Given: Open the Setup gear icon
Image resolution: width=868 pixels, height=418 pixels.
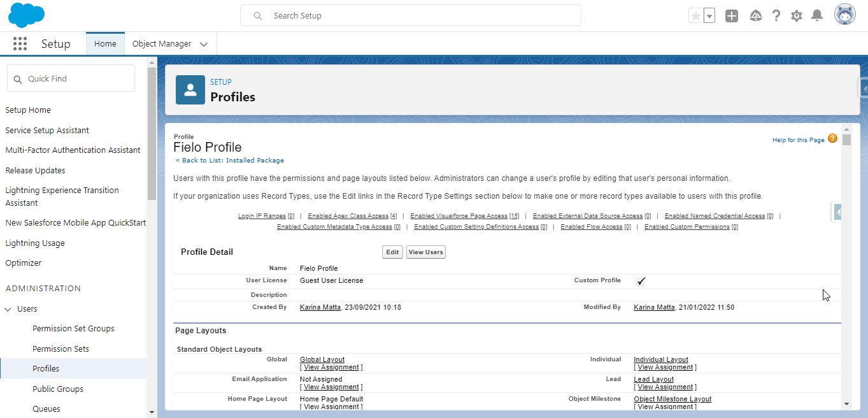Looking at the screenshot, I should 797,16.
